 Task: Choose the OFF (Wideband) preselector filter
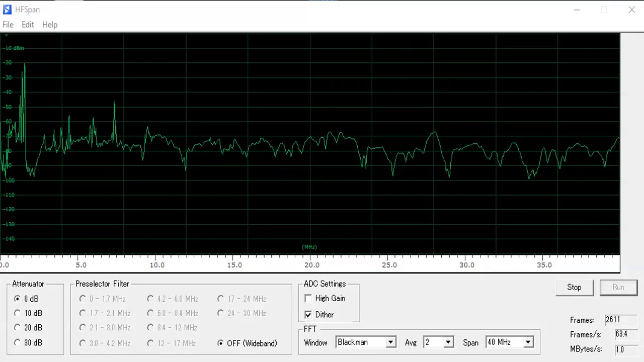point(247,343)
